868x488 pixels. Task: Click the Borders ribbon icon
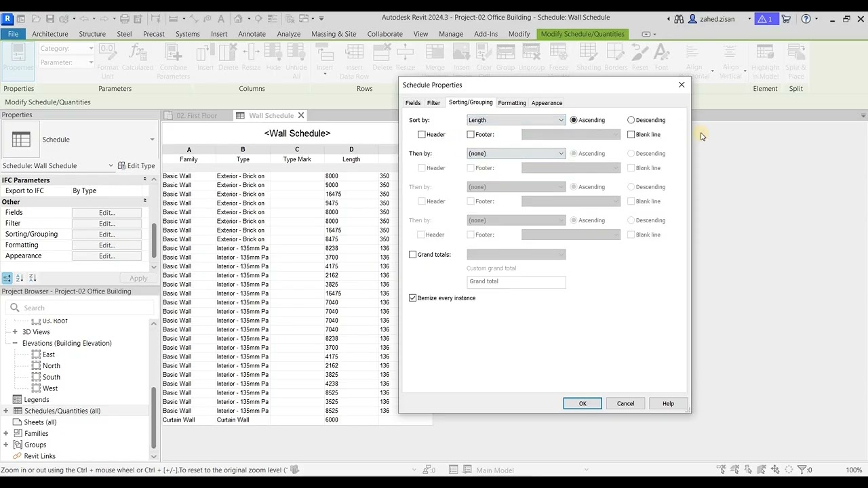pyautogui.click(x=616, y=53)
